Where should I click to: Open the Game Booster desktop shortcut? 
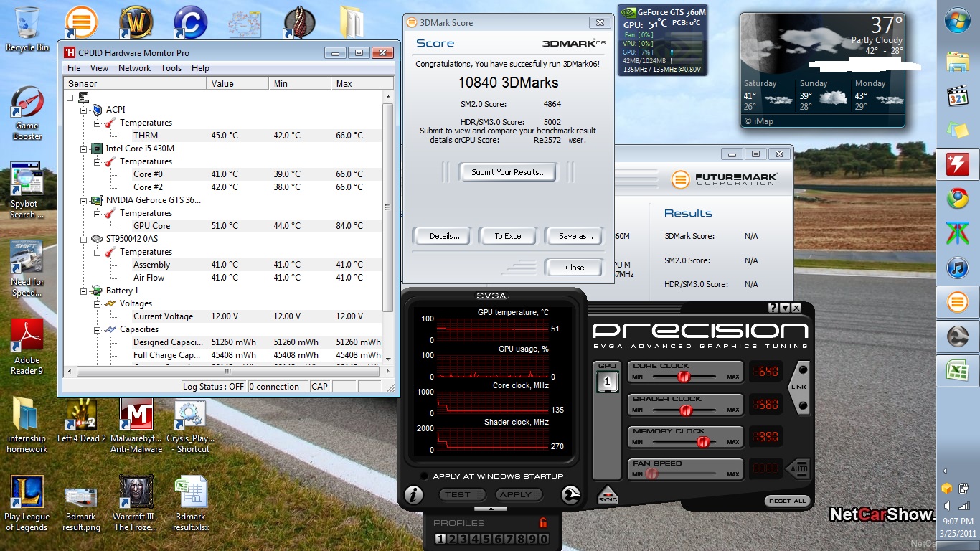pos(27,113)
